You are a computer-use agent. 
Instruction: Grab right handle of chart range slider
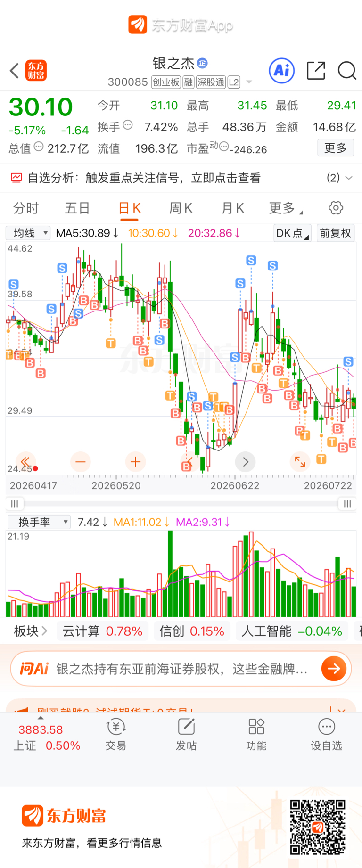click(347, 504)
